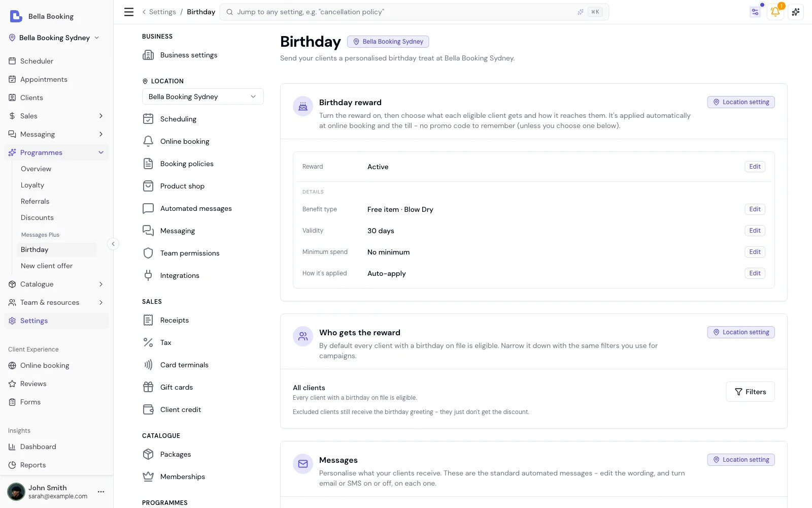Click the Bella Booking logo icon
812x508 pixels.
point(16,16)
